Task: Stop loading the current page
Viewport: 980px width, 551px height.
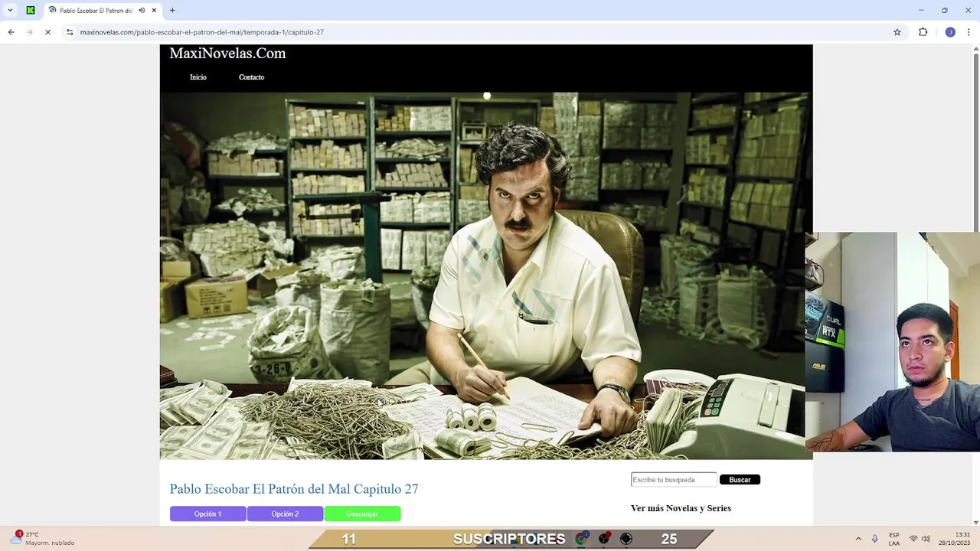Action: point(47,32)
